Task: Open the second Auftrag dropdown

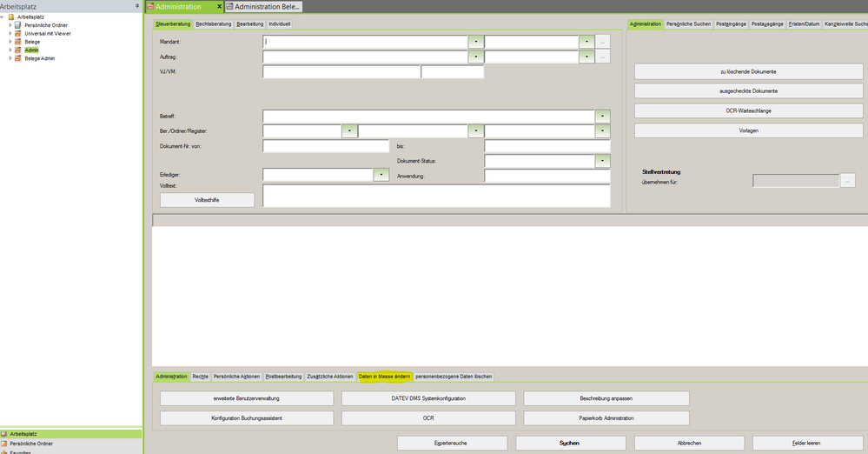Action: pos(586,57)
